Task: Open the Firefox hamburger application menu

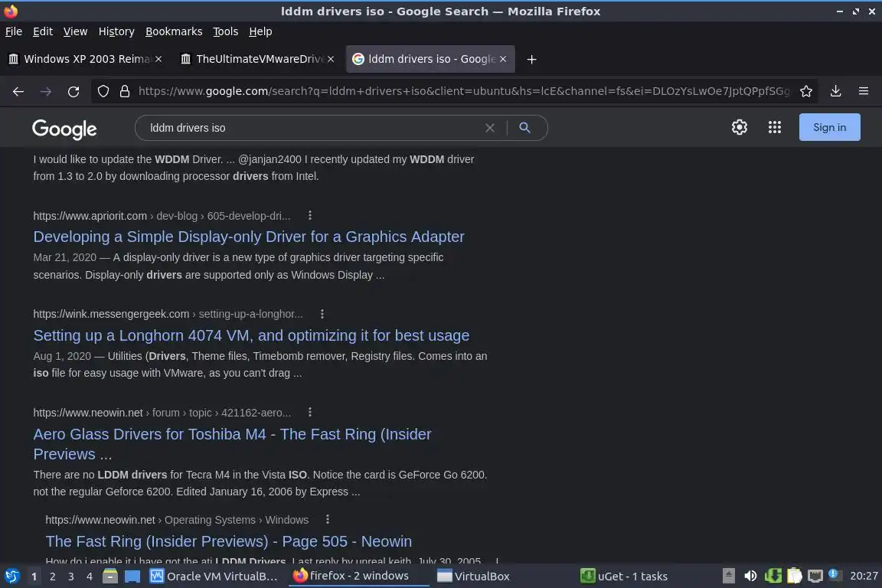Action: [x=864, y=91]
